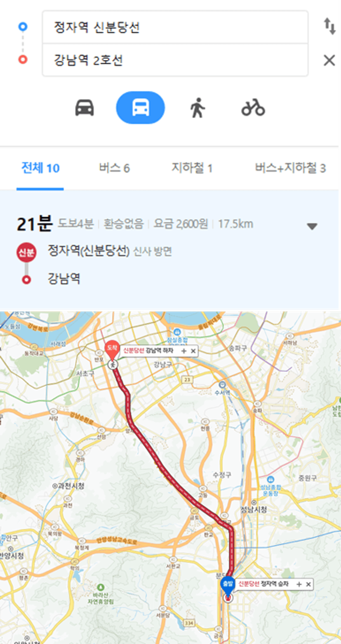Open the 전체 10 tab
The image size is (341, 644).
point(40,168)
